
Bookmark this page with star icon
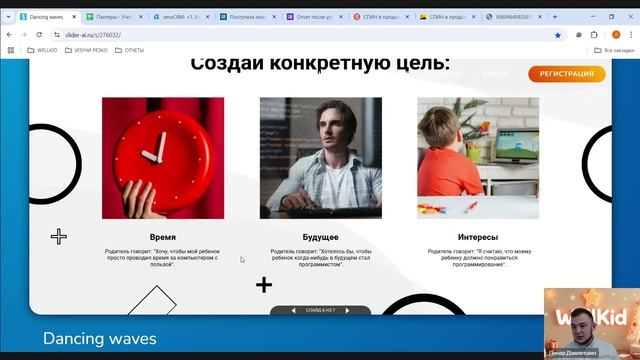558,35
